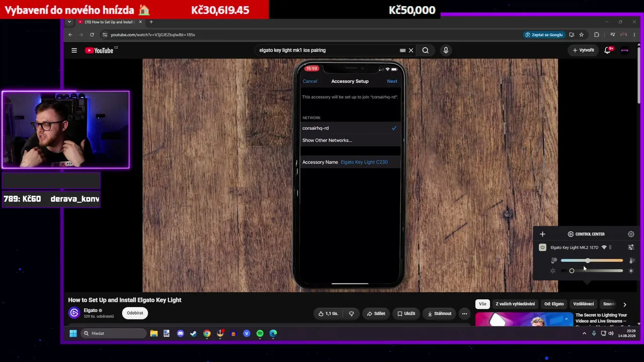
Task: Reload the YouTube page
Action: pos(92,35)
